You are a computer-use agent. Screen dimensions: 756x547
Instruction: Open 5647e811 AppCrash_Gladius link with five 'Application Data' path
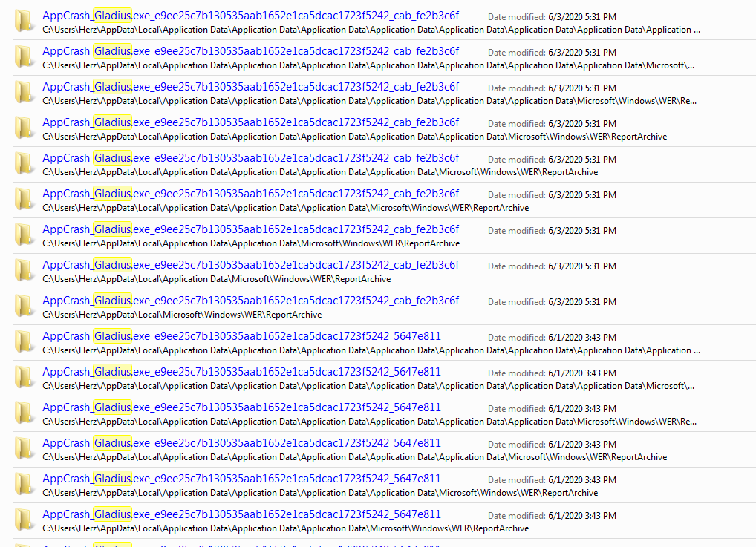(241, 443)
